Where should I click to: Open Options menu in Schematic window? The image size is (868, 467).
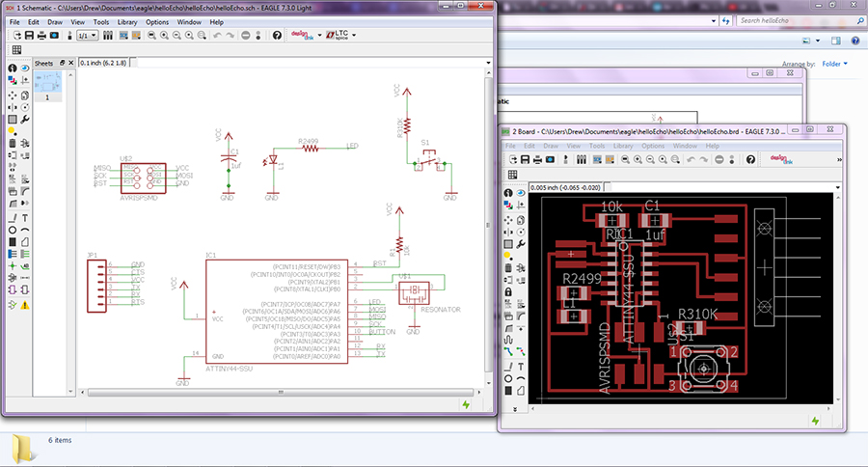click(157, 22)
